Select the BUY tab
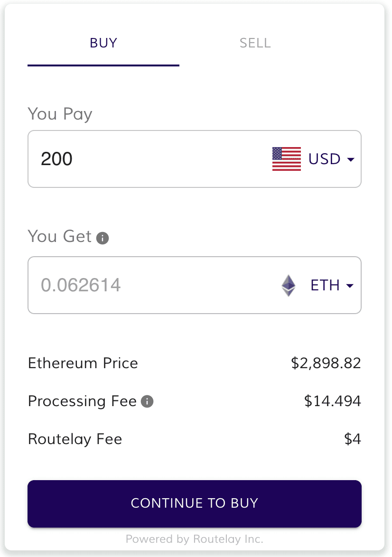392x557 pixels. (x=103, y=43)
